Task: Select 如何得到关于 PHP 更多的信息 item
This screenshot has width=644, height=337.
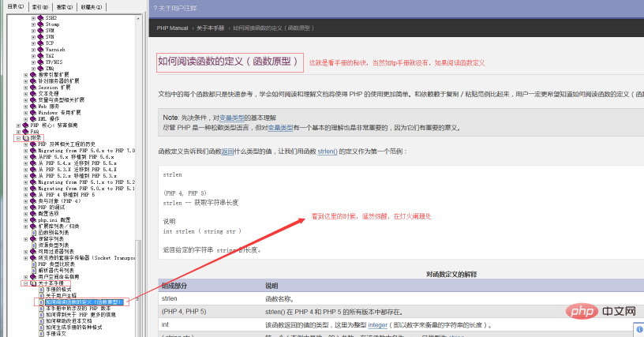Action: [81, 315]
